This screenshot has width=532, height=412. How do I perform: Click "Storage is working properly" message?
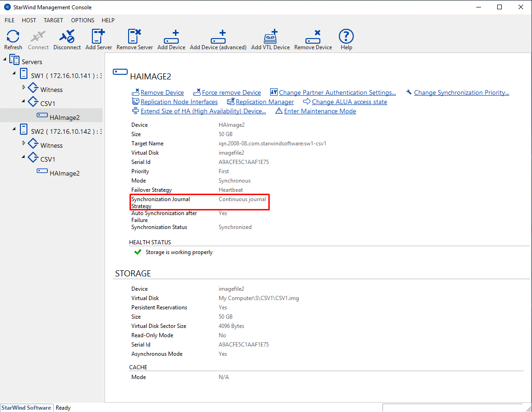tap(179, 252)
